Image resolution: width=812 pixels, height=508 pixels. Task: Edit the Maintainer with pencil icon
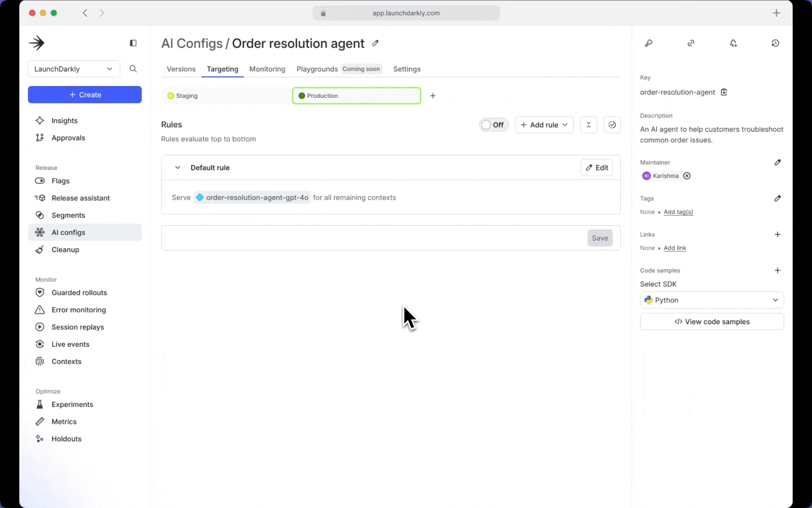(777, 162)
